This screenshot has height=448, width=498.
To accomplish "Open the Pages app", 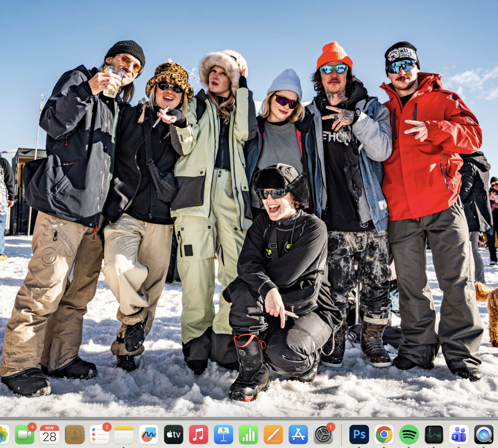I will point(273,434).
